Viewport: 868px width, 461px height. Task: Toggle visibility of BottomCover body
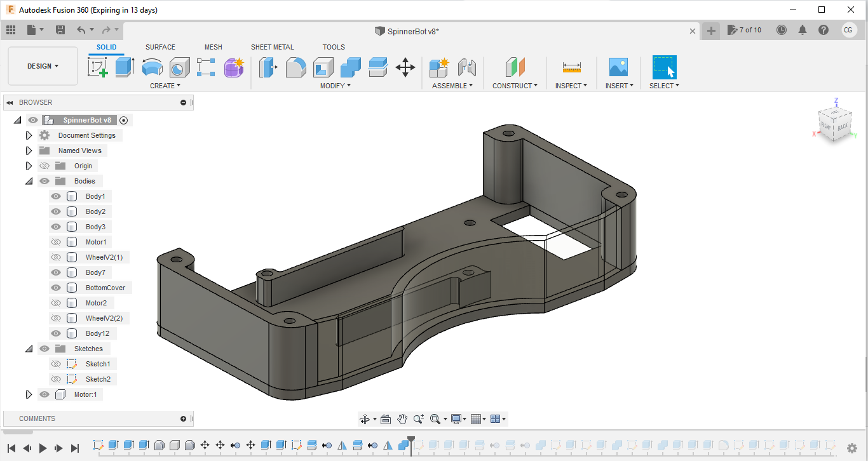56,288
